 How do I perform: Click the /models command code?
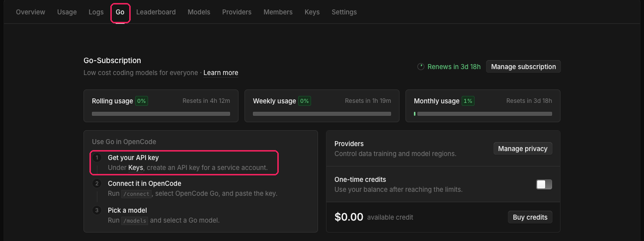pyautogui.click(x=135, y=221)
